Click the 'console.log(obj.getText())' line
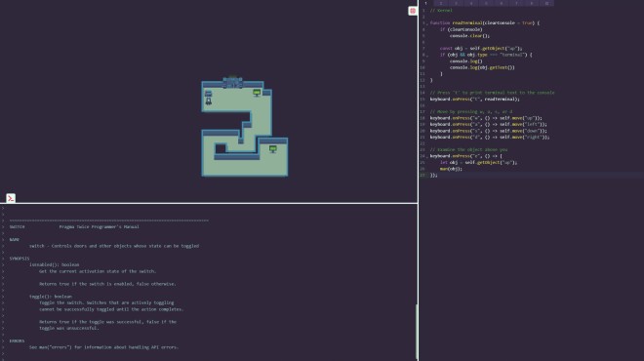The width and height of the screenshot is (644, 361). [x=482, y=67]
